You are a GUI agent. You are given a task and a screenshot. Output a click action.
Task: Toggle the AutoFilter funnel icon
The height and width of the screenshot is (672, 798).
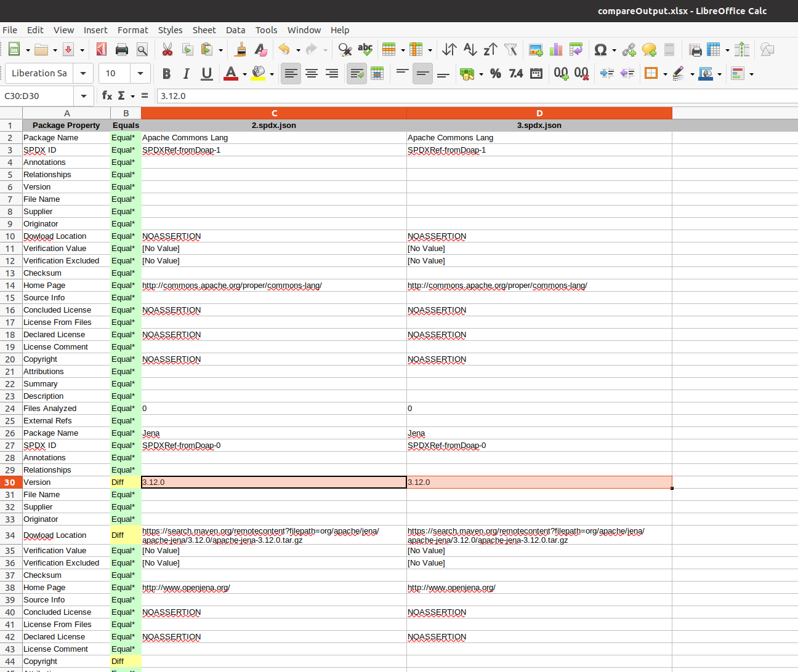point(510,50)
